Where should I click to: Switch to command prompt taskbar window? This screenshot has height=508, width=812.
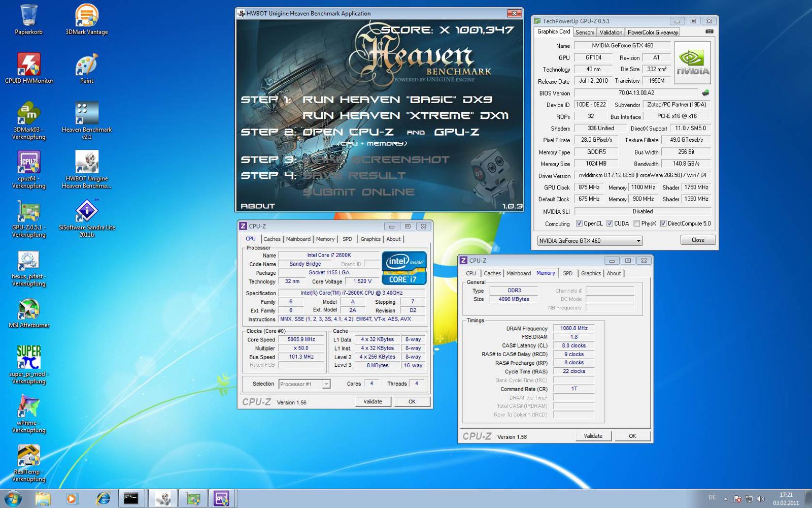coord(132,498)
